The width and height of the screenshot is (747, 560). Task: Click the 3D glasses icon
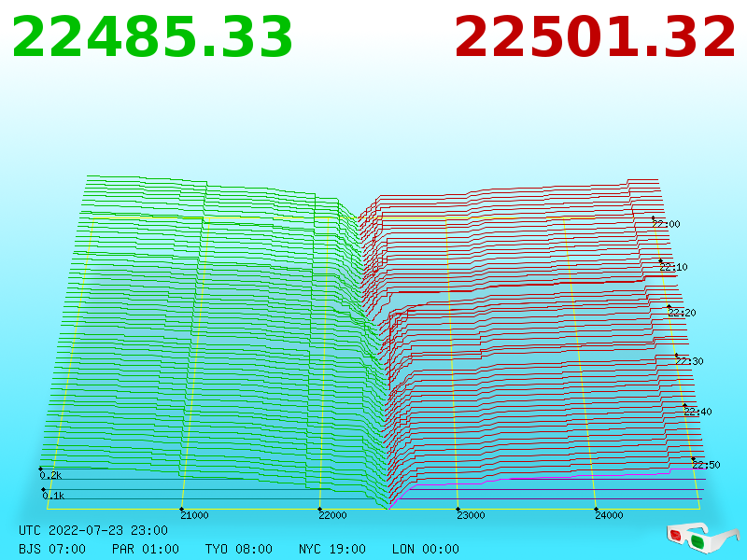pyautogui.click(x=703, y=538)
